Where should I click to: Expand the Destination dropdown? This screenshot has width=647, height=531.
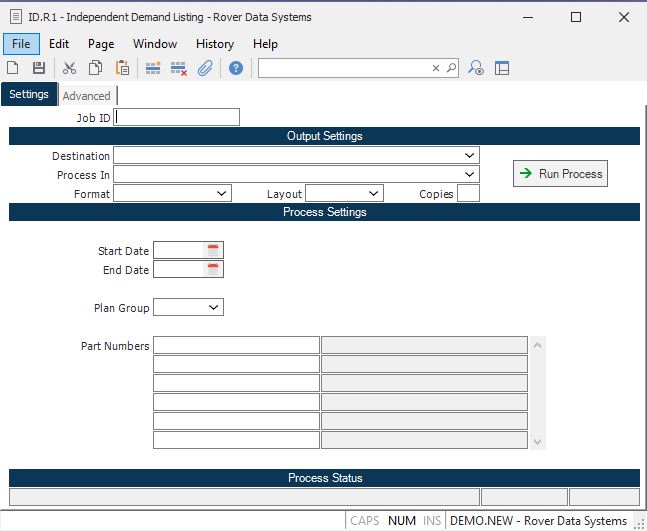tap(469, 156)
